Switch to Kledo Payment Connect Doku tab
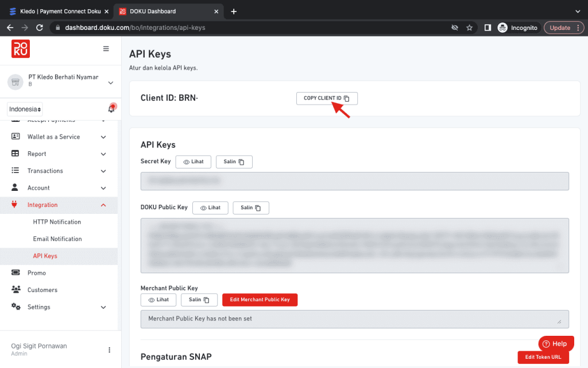This screenshot has height=368, width=588. 60,11
